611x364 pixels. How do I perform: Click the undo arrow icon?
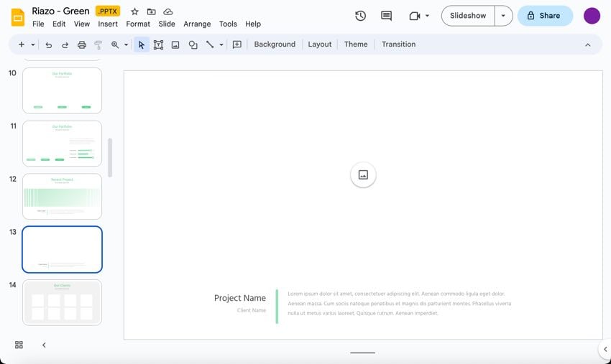[x=48, y=45]
